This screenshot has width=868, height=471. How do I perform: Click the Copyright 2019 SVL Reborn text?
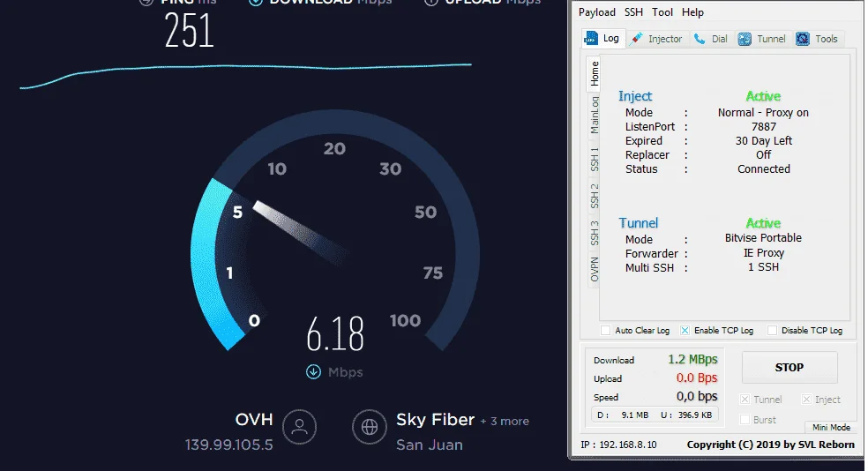click(771, 445)
